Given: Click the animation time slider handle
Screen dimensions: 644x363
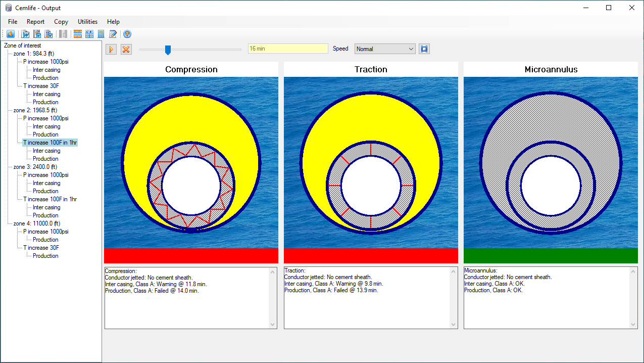Looking at the screenshot, I should 168,50.
